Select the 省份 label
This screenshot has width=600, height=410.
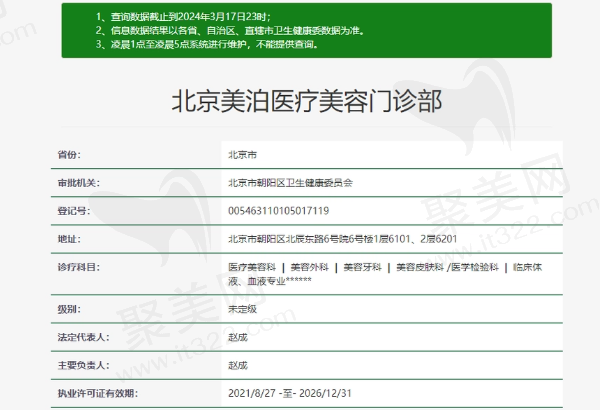click(x=69, y=155)
